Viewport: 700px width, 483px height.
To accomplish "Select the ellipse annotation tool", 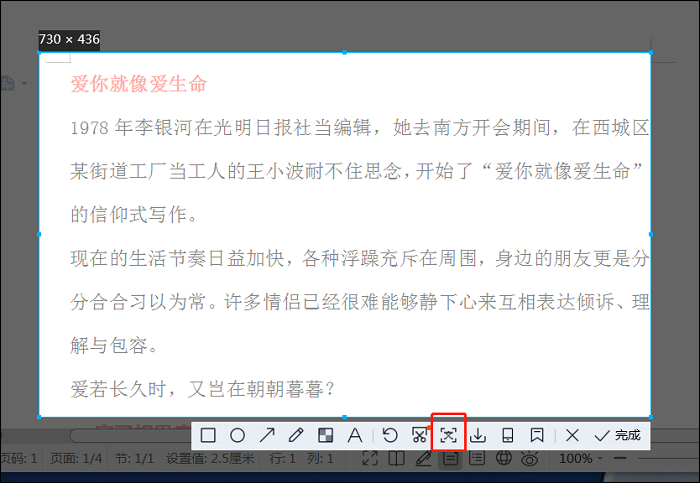I will pos(237,435).
